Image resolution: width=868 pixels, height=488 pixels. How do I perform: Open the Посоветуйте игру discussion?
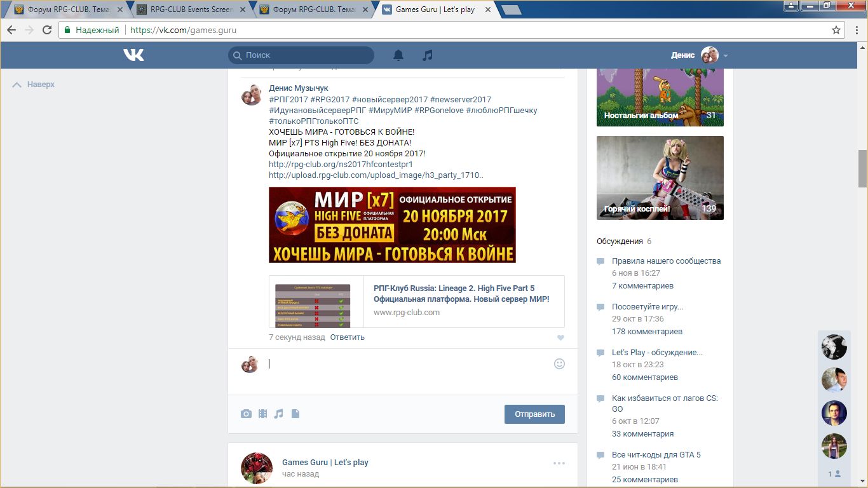click(648, 307)
